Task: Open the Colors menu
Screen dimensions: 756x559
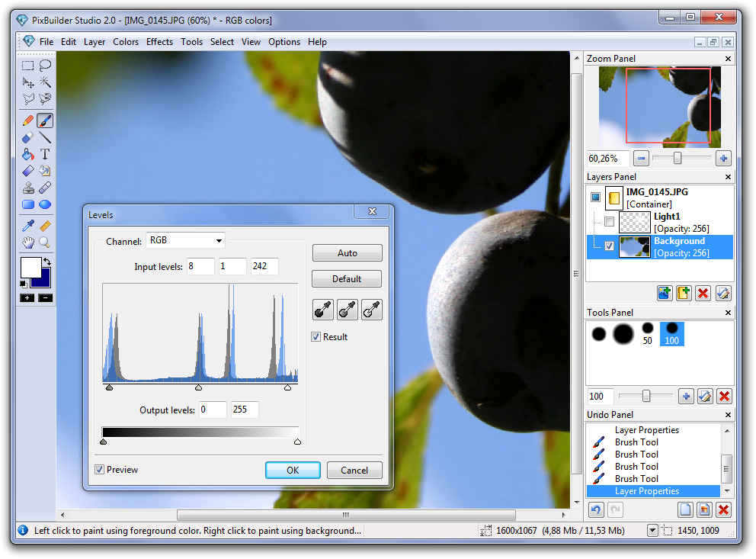Action: pyautogui.click(x=126, y=42)
